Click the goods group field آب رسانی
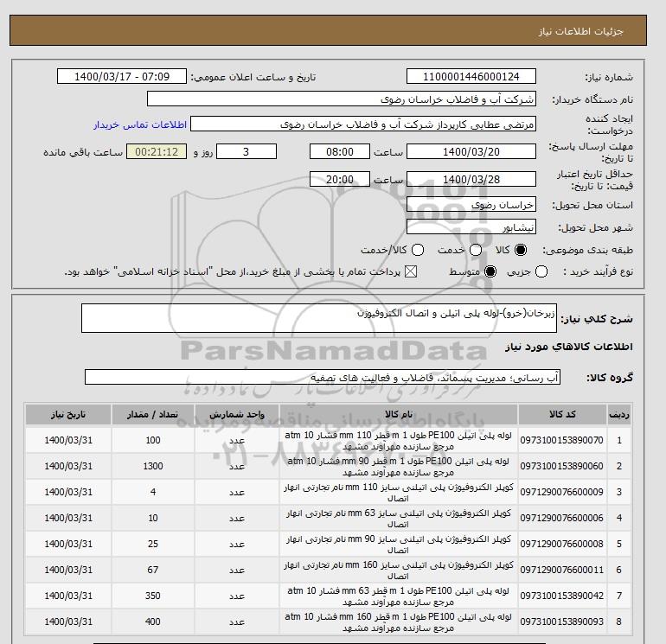 pyautogui.click(x=323, y=377)
